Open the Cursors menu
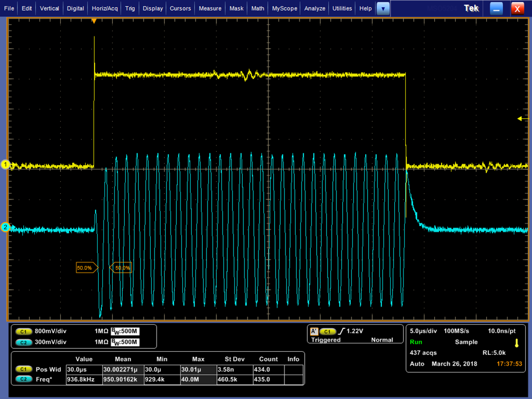The width and height of the screenshot is (532, 399). 181,8
